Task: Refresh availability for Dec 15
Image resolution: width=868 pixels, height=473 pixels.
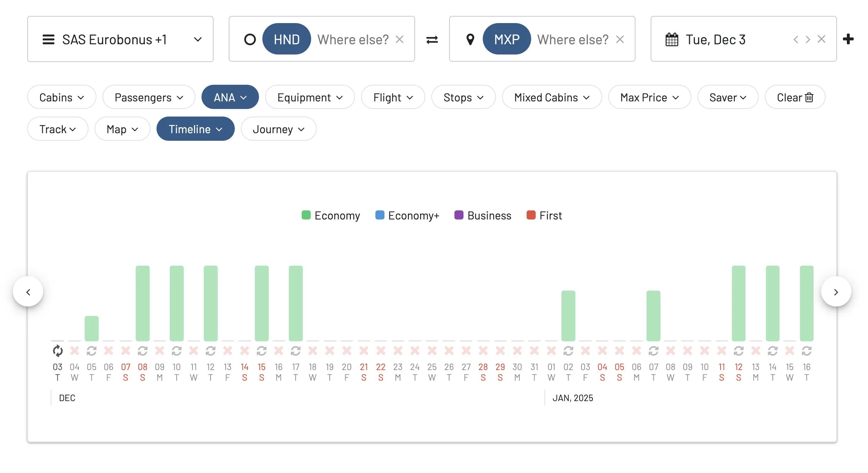Action: pos(262,351)
